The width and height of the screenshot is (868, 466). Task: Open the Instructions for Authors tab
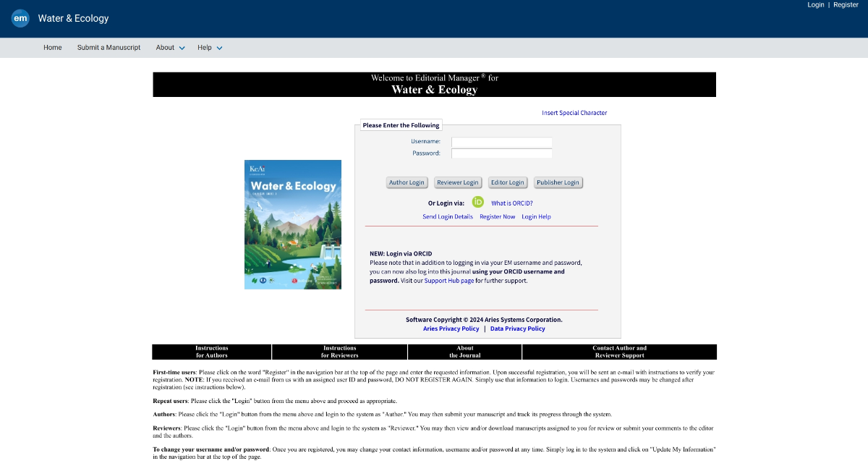click(212, 352)
